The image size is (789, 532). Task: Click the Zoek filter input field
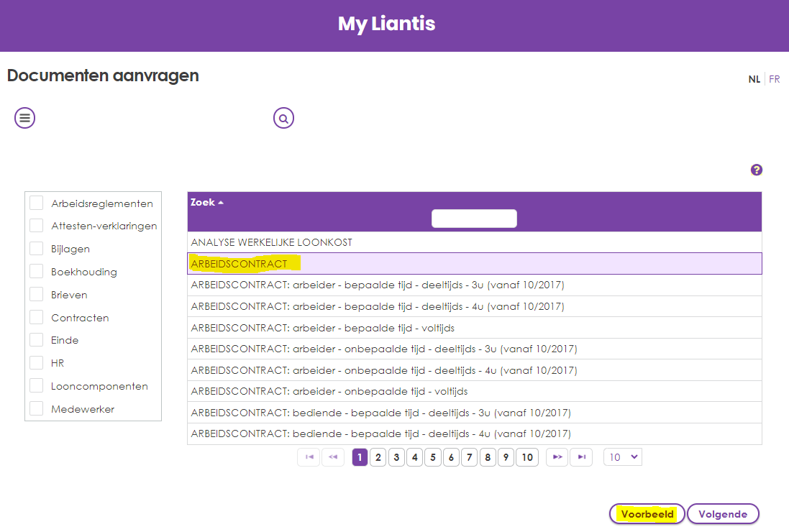coord(474,219)
